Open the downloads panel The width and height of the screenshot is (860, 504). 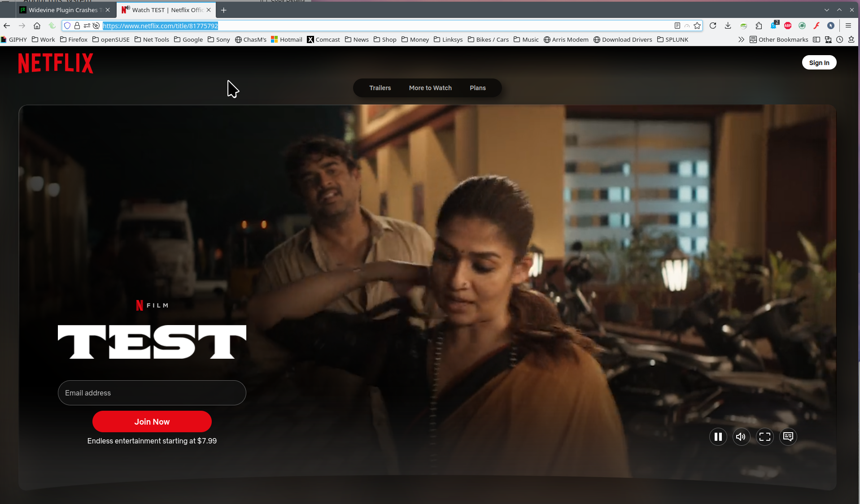[x=728, y=26]
